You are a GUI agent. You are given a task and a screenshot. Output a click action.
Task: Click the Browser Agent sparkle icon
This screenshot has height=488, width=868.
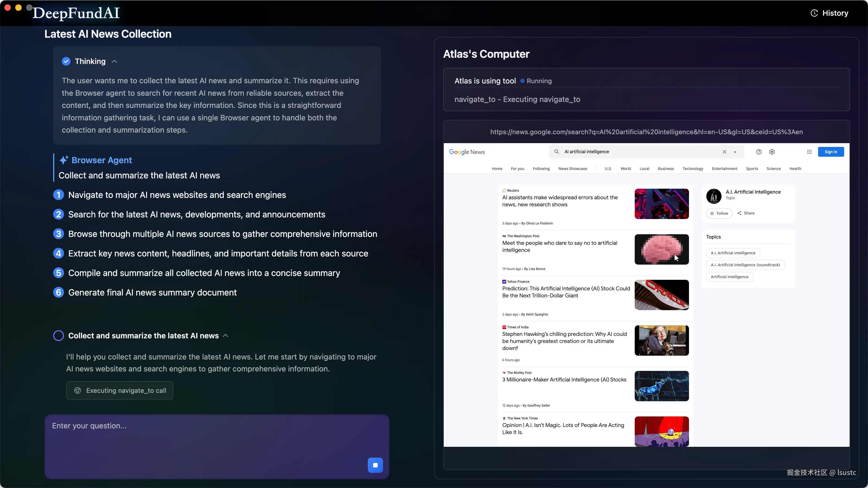64,160
